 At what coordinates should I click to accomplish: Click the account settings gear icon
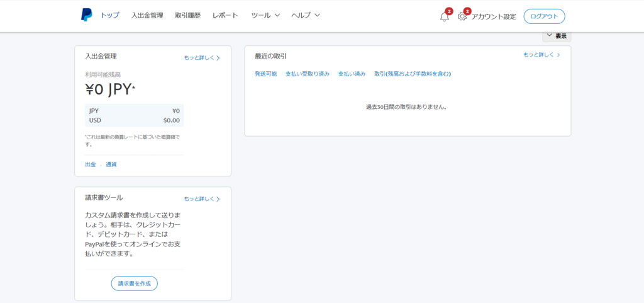(462, 16)
